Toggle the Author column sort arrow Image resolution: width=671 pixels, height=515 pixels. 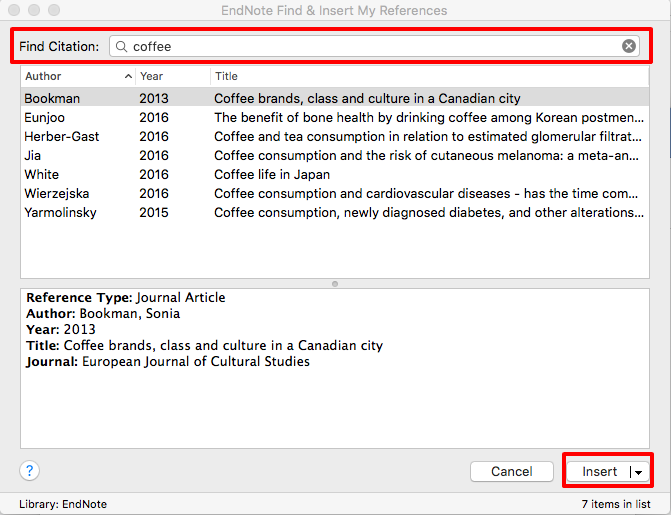[x=128, y=76]
